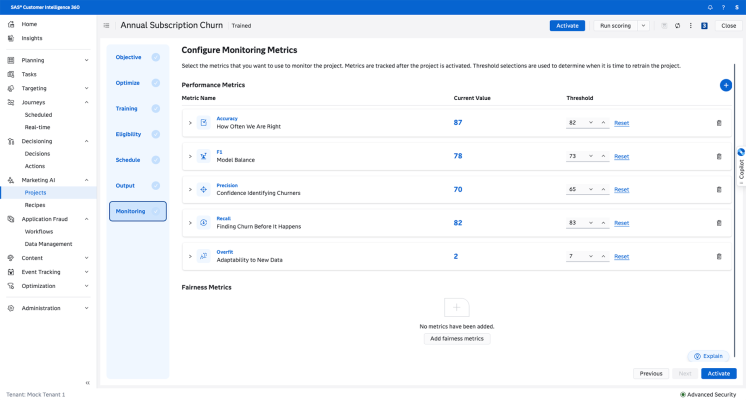Open the help question mark icon
The image size is (746, 400).
pyautogui.click(x=723, y=7)
